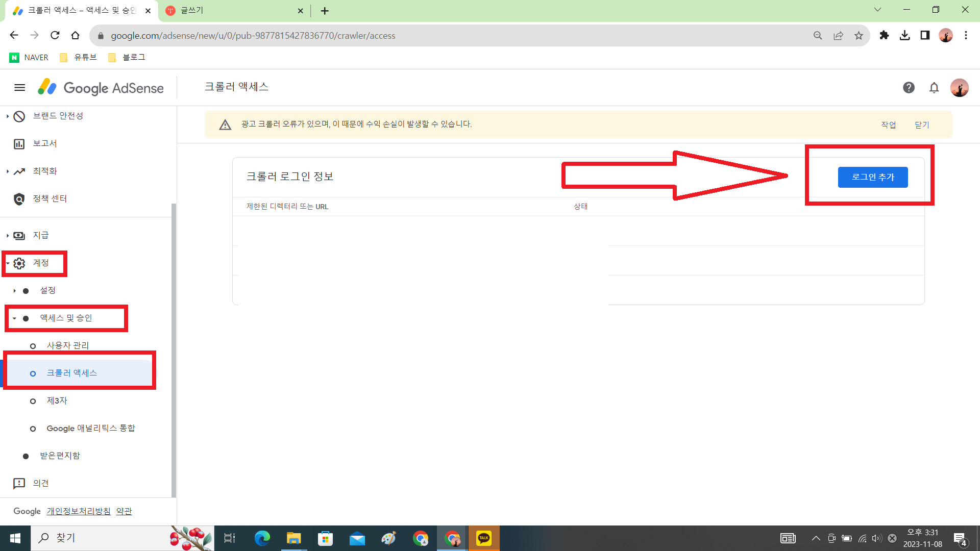
Task: Launch KakaoTalk from the taskbar
Action: pyautogui.click(x=484, y=538)
